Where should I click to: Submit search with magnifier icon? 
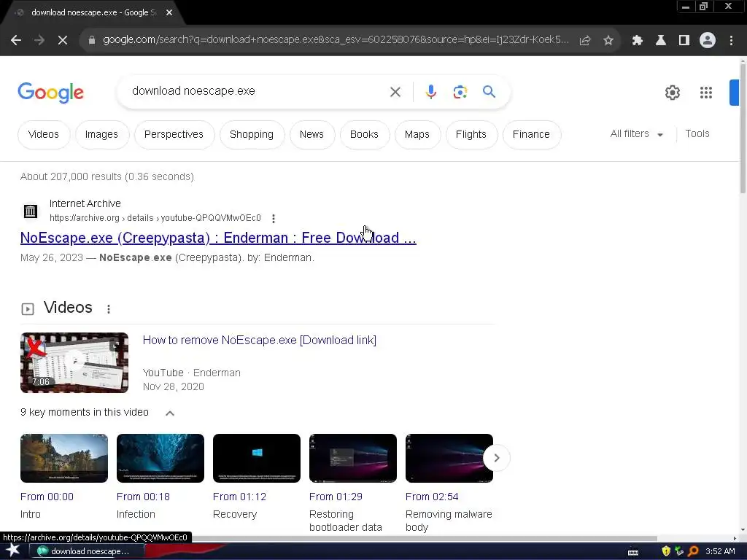tap(489, 91)
